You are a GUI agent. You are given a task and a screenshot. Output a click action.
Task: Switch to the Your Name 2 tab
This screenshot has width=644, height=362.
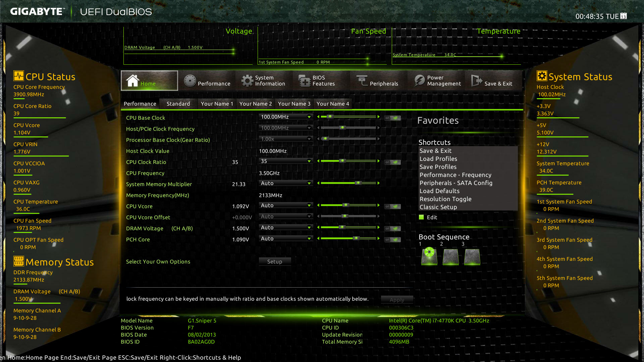(256, 104)
